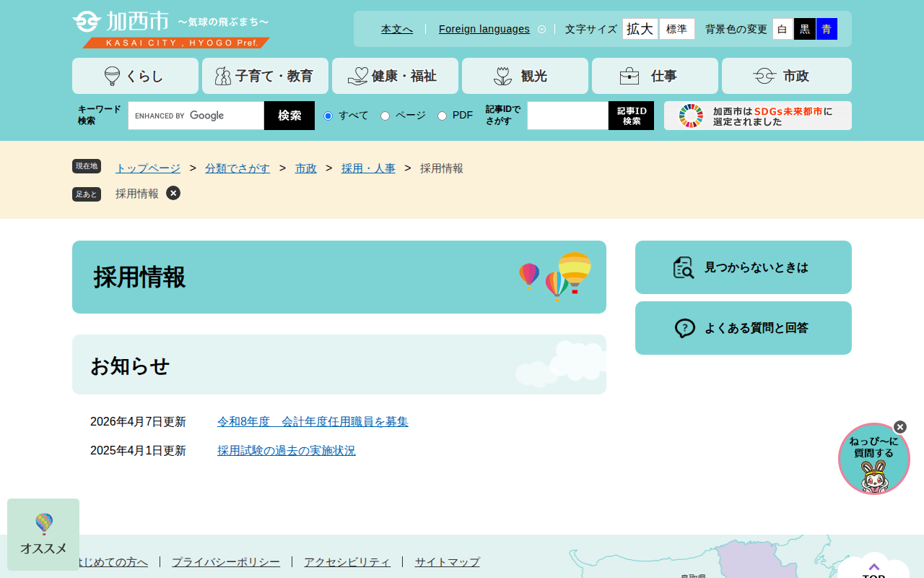Open プライバシーポリシー footer link
This screenshot has height=578, width=924.
pyautogui.click(x=226, y=562)
